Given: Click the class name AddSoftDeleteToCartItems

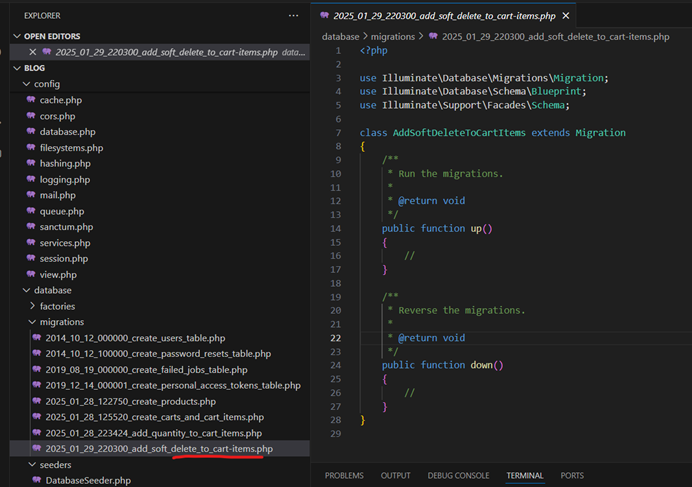Looking at the screenshot, I should click(459, 133).
